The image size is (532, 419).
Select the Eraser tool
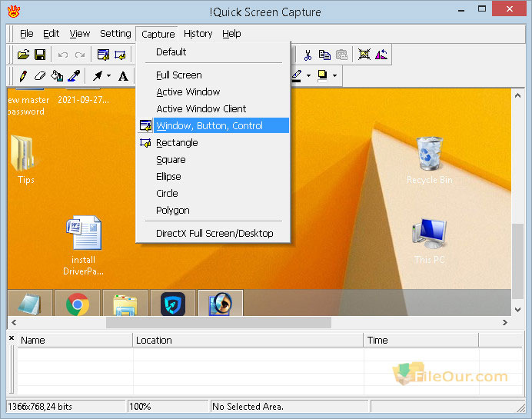40,75
